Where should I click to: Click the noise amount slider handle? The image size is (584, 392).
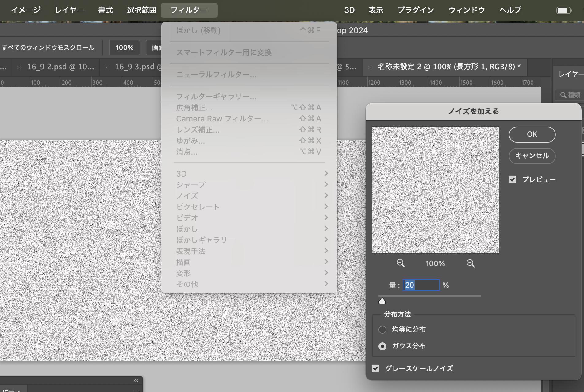[x=382, y=301]
